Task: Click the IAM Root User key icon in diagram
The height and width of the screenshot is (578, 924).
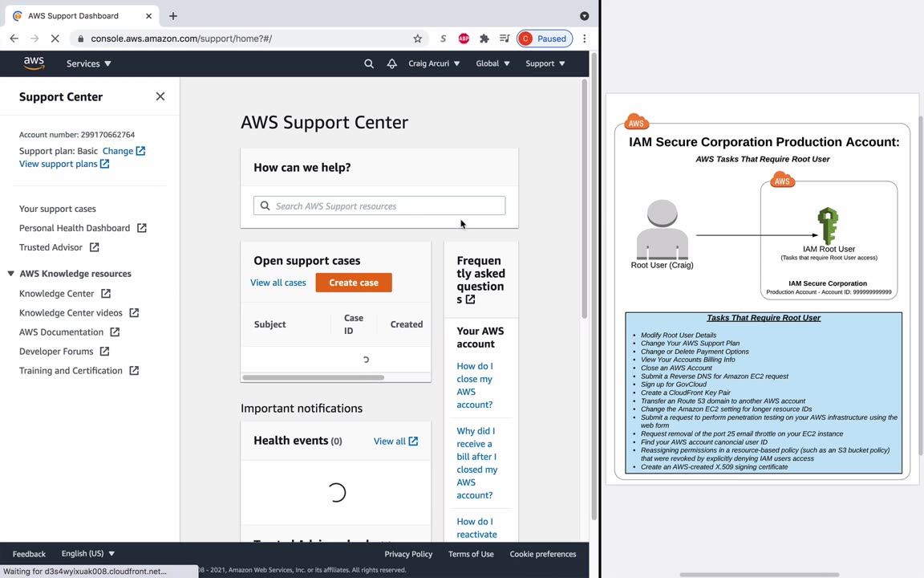Action: coord(828,226)
